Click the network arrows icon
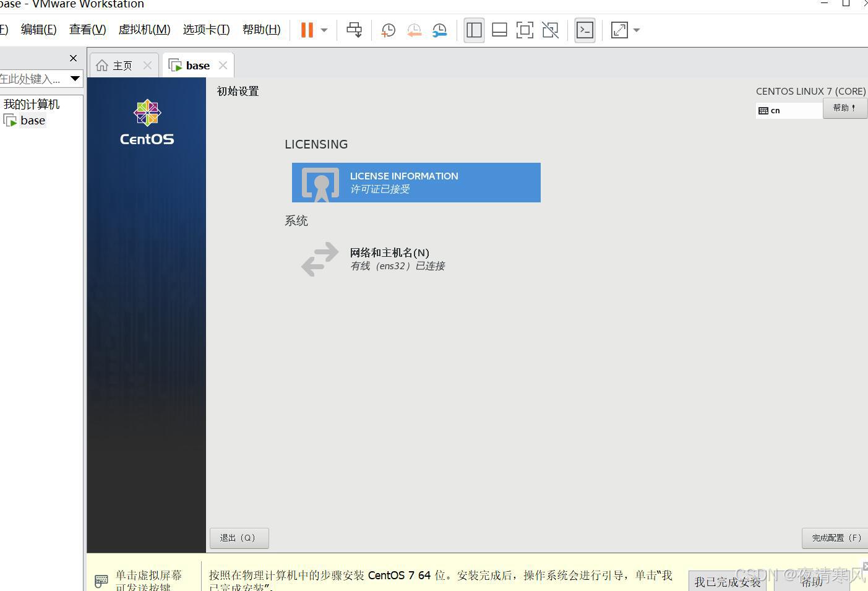 coord(320,259)
